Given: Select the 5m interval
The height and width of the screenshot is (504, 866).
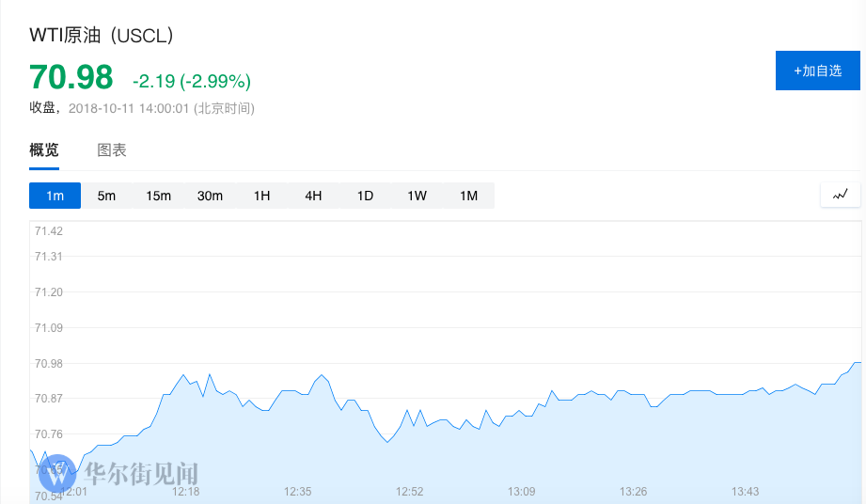Looking at the screenshot, I should 106,196.
